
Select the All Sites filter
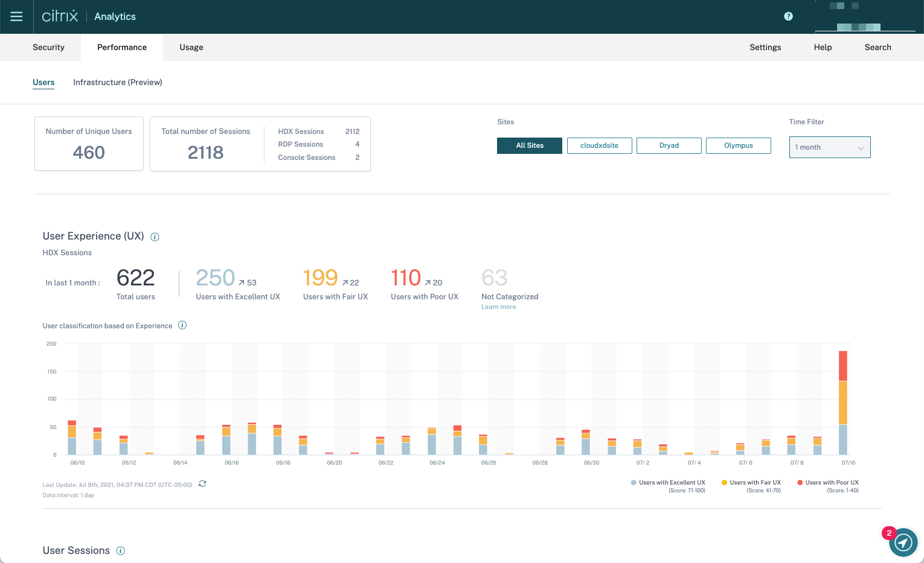(x=530, y=145)
